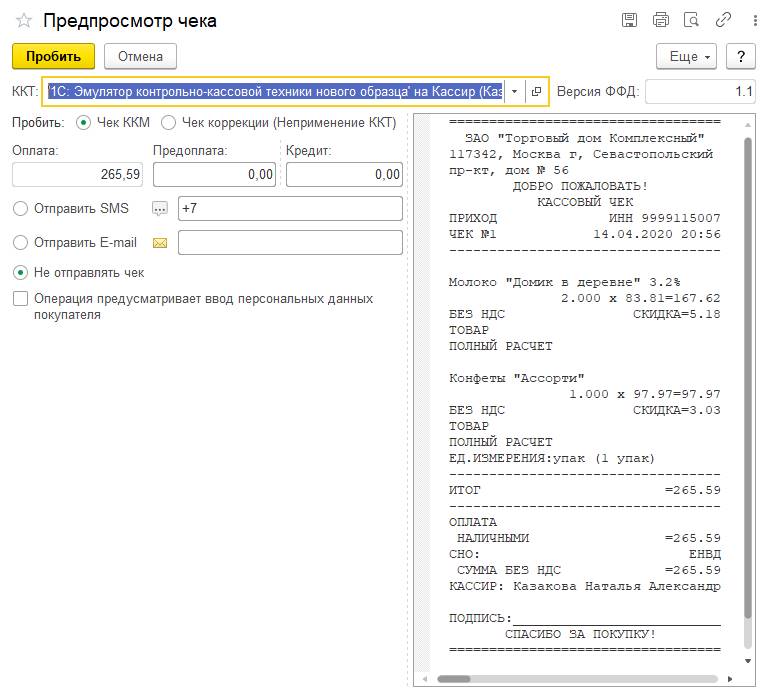
Task: Click the ИНН 9999115007 text
Action: 665,218
